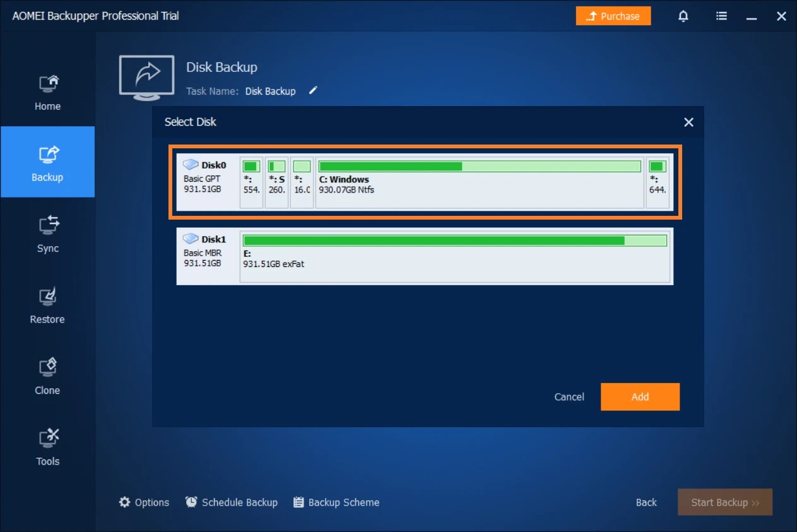Go to the Restore section

pos(47,304)
